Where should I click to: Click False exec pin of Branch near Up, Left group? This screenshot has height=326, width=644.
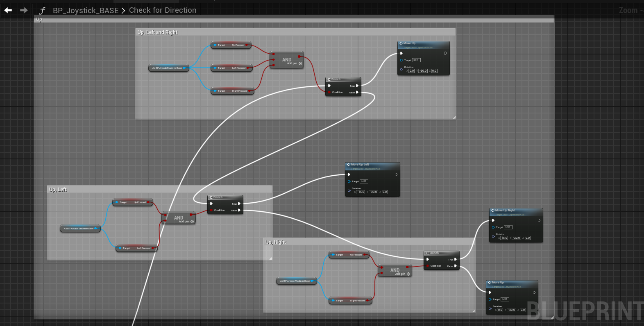click(x=239, y=211)
